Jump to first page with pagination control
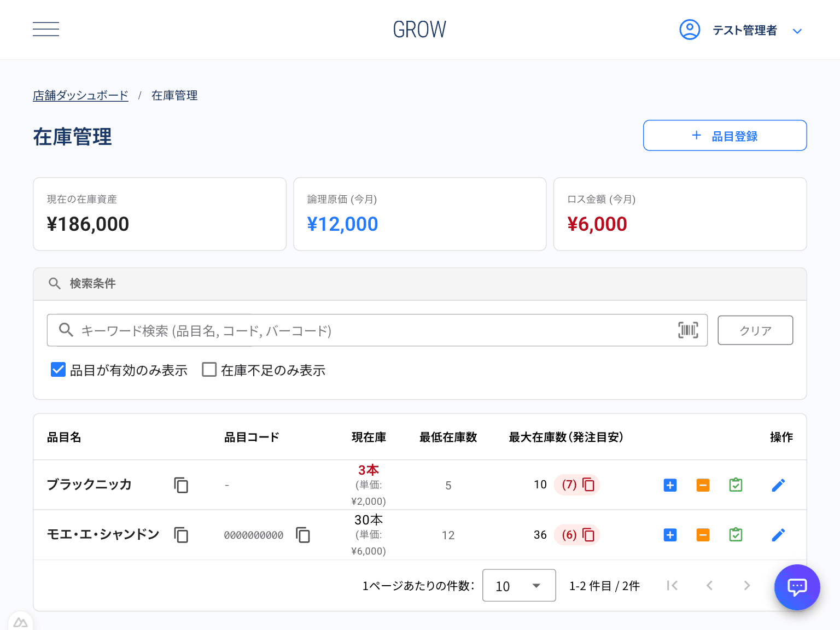Viewport: 840px width, 630px height. tap(672, 585)
